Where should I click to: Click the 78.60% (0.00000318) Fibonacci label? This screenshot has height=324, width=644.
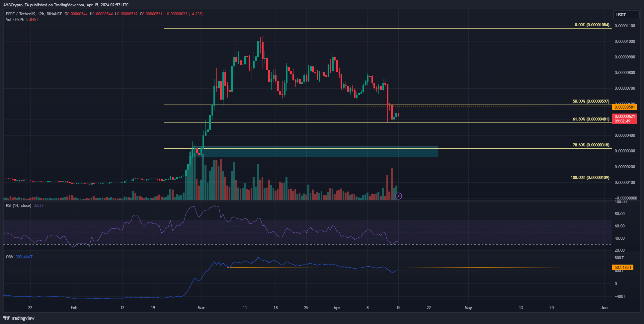(x=591, y=145)
